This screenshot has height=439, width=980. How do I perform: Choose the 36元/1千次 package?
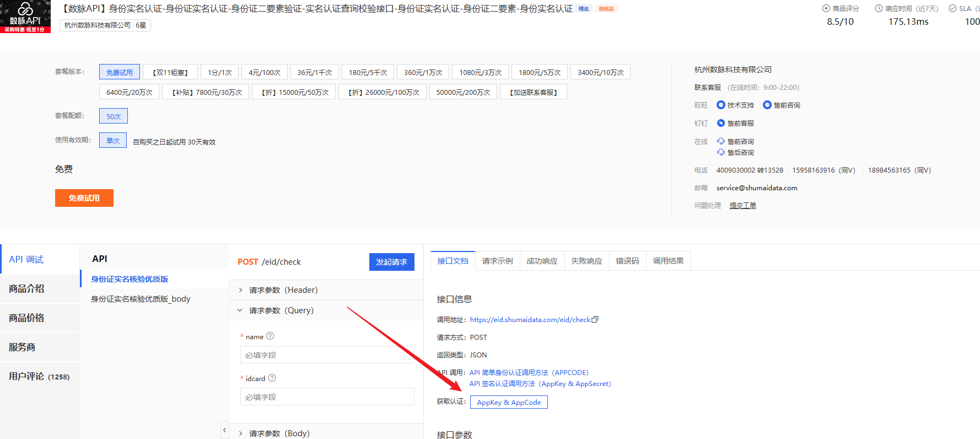[x=315, y=72]
